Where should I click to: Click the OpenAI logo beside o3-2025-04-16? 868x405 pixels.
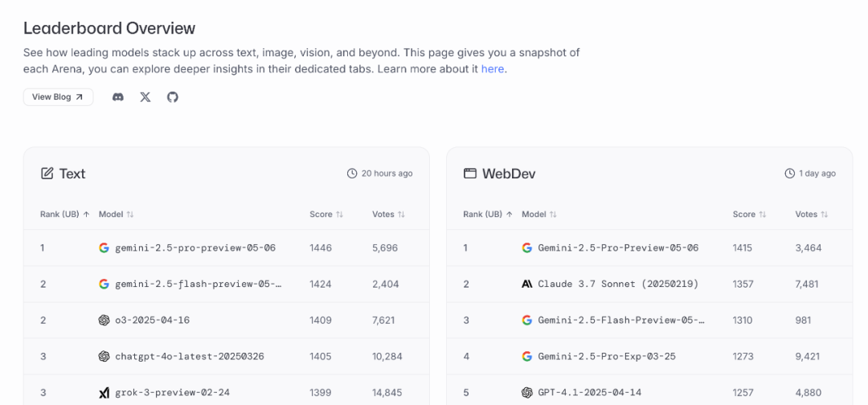[104, 320]
